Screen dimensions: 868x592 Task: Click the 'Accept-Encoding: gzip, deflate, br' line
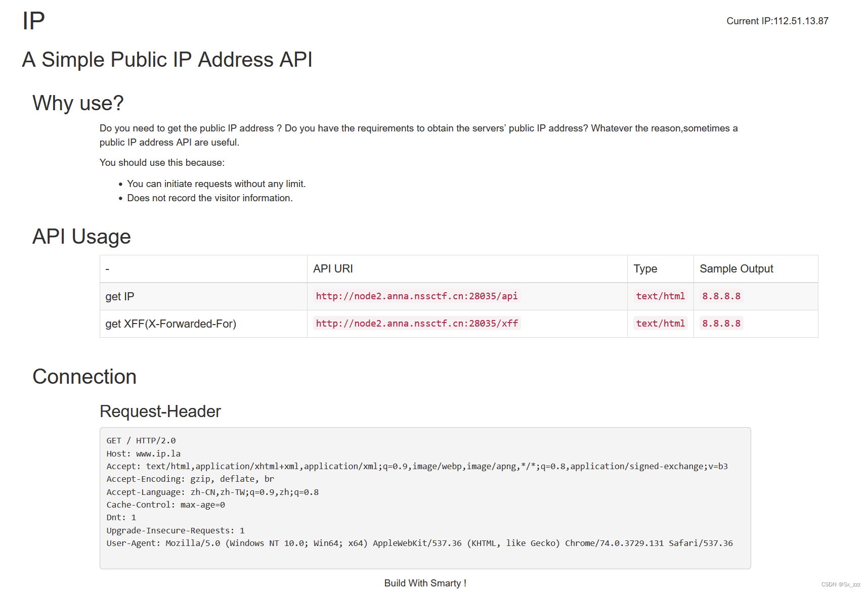pos(190,479)
